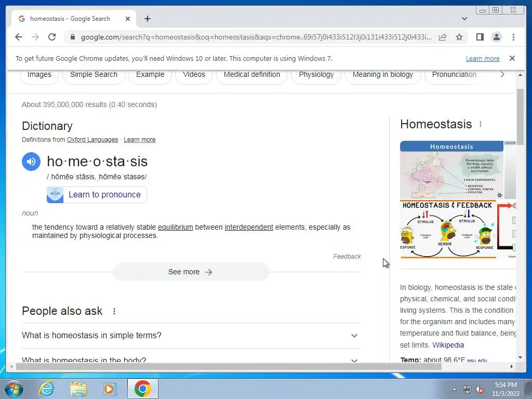This screenshot has width=532, height=399.
Task: Click the forward navigation arrow
Action: coord(35,37)
